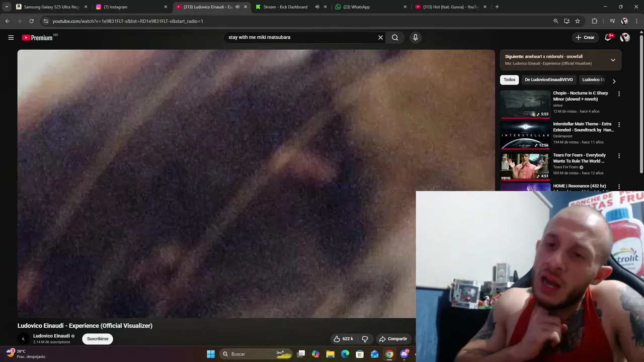Open the Interstellar Main Theme title link
This screenshot has height=362, width=644.
pos(583,127)
